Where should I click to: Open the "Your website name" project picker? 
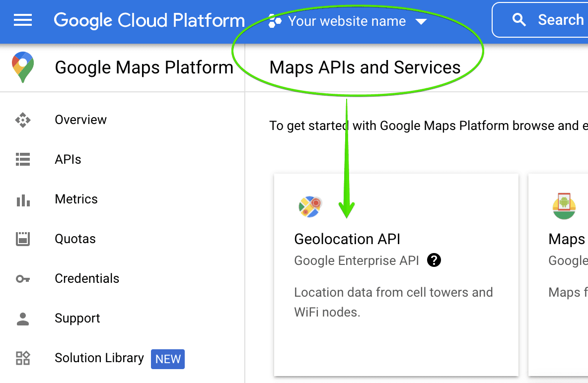pyautogui.click(x=347, y=21)
